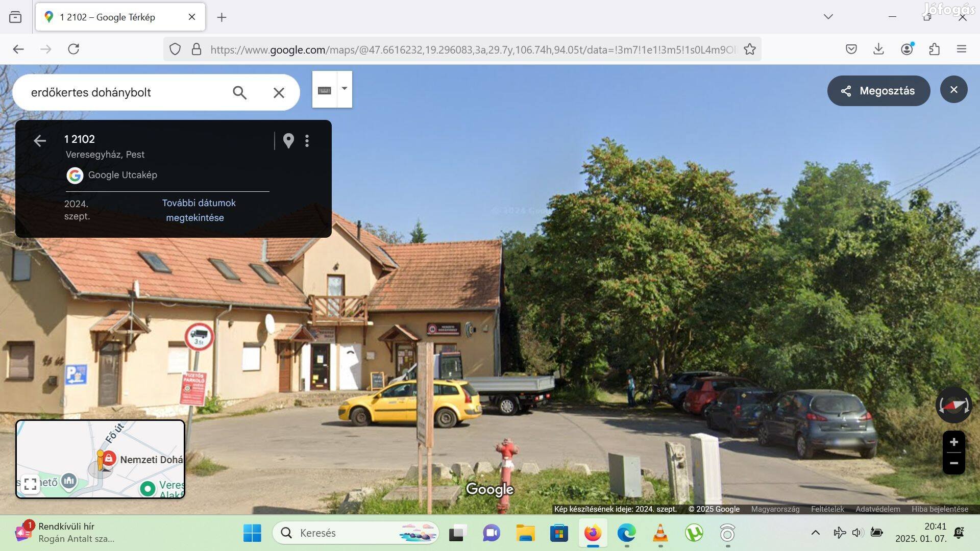
Task: Click Nemzeti Dohány marker on minimap
Action: coord(109,459)
